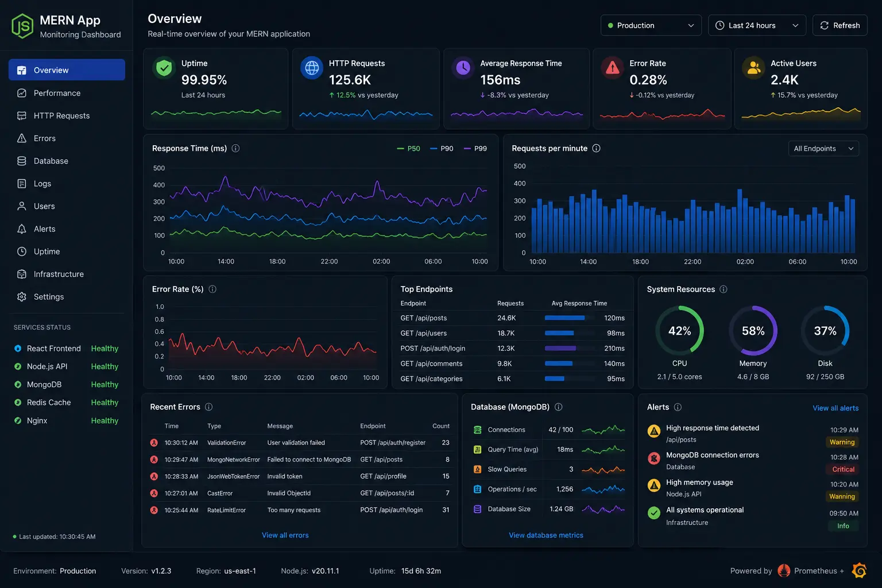Click the Grafana logo in footer
Image resolution: width=882 pixels, height=588 pixels.
[x=860, y=570]
